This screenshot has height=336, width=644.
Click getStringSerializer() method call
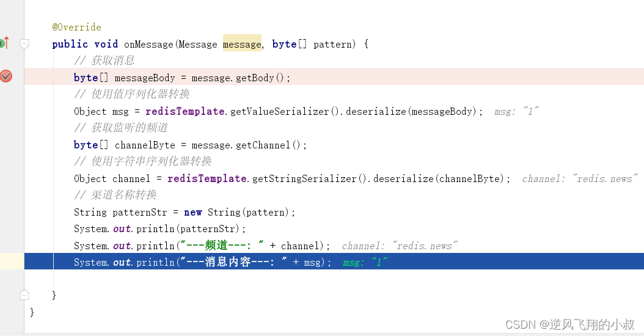coord(311,178)
